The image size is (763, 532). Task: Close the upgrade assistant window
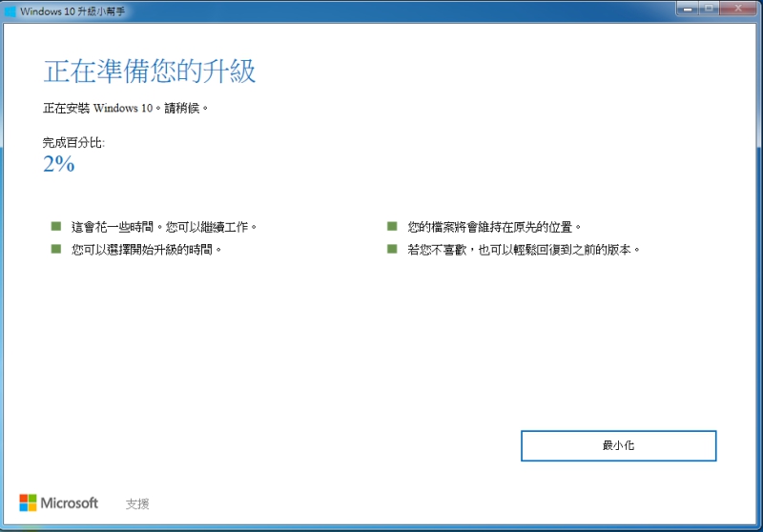(x=738, y=9)
